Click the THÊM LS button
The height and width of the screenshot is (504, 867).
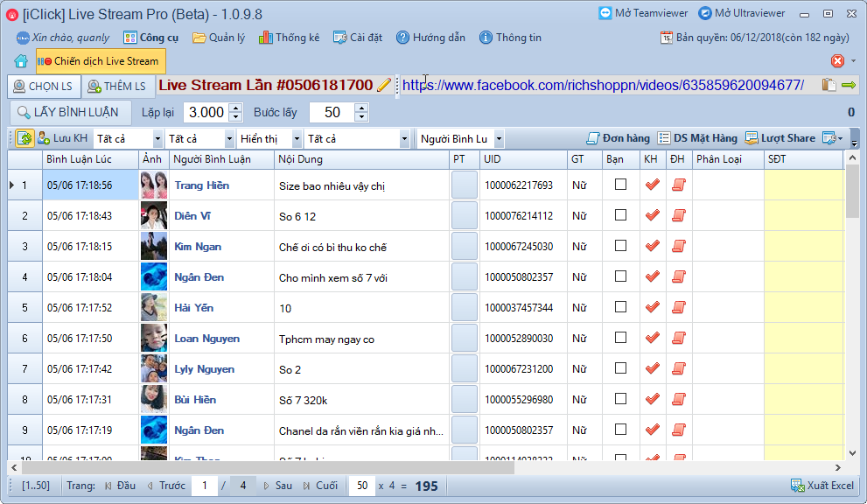coord(117,87)
